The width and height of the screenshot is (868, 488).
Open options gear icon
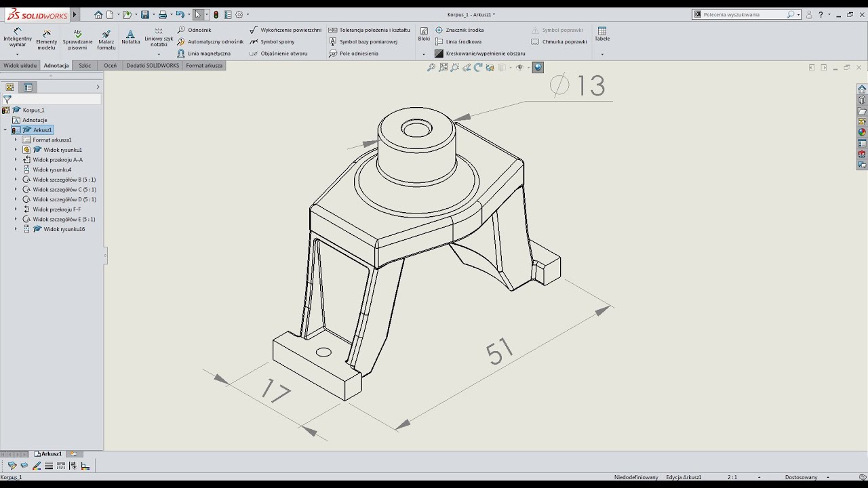click(x=239, y=14)
